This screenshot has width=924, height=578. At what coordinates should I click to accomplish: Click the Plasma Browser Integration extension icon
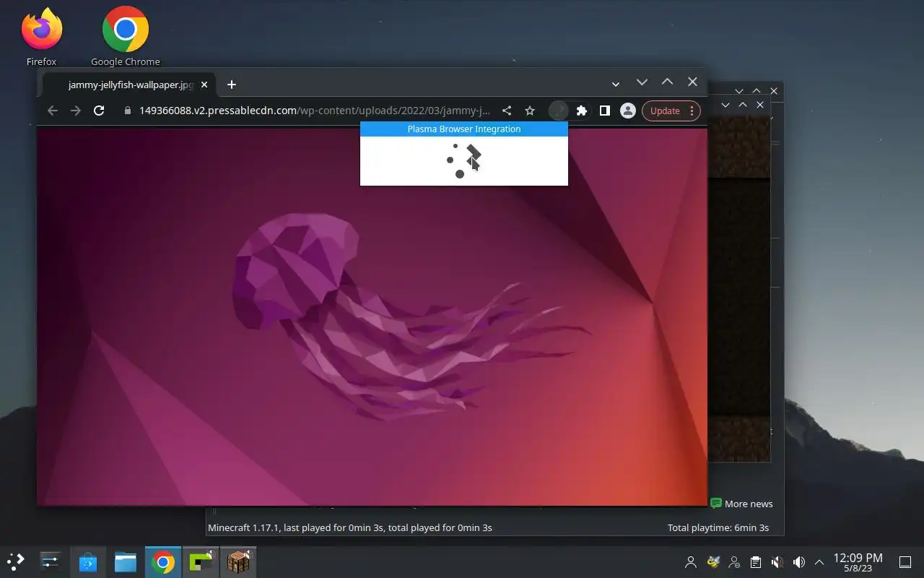pyautogui.click(x=559, y=111)
